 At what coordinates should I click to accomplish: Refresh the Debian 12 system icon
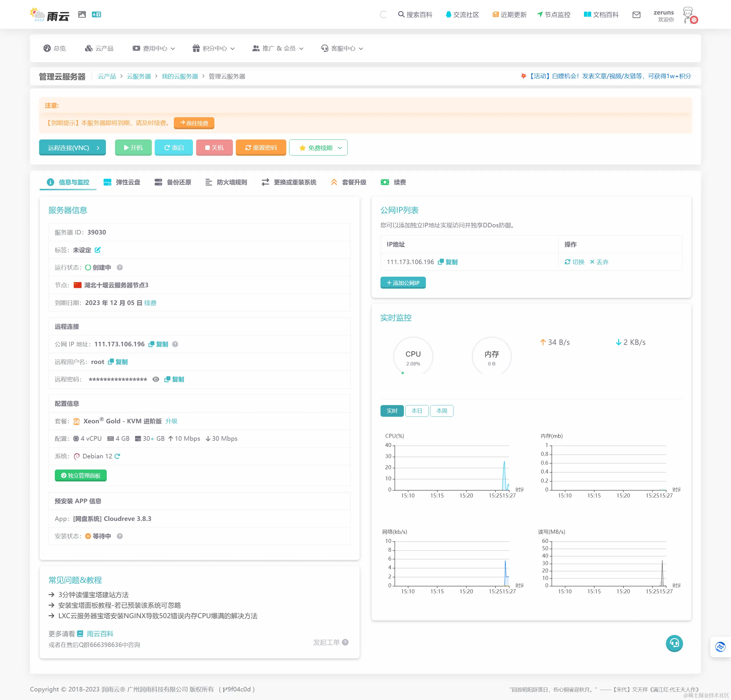tap(118, 456)
